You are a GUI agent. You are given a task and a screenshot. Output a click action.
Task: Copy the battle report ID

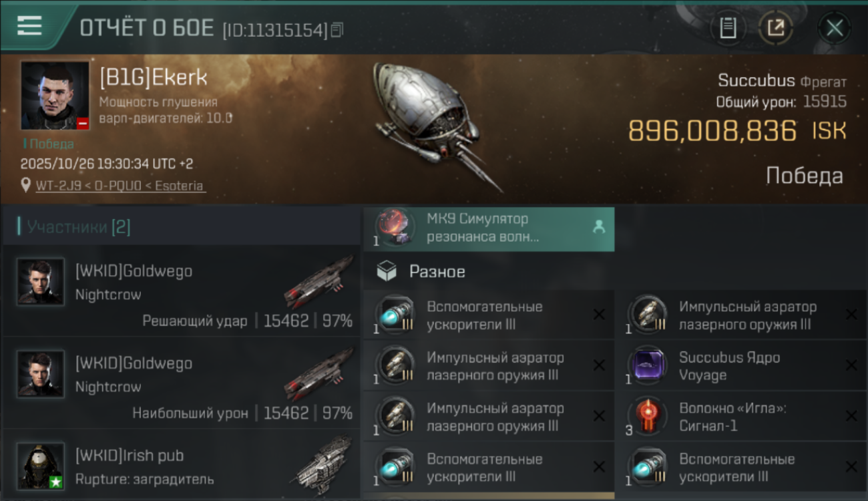pos(337,29)
